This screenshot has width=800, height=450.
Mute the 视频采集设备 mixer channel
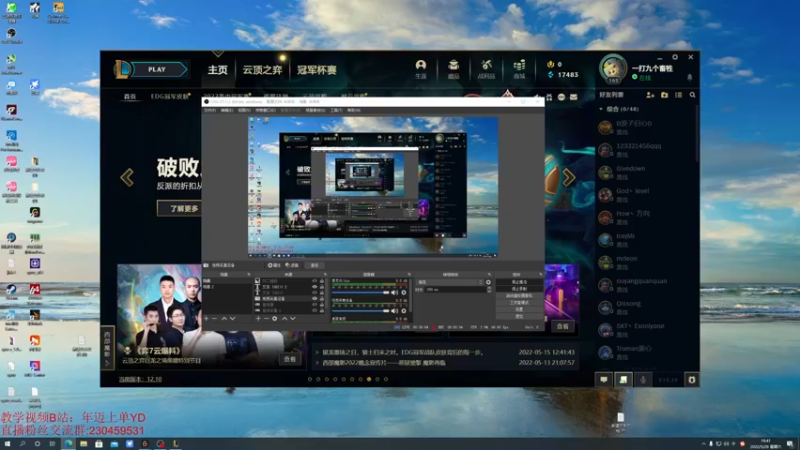coord(394,311)
